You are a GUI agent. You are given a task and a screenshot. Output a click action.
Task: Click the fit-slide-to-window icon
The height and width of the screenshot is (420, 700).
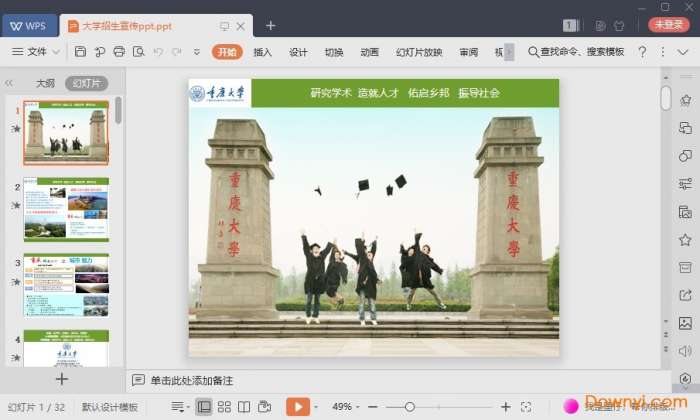[x=526, y=407]
